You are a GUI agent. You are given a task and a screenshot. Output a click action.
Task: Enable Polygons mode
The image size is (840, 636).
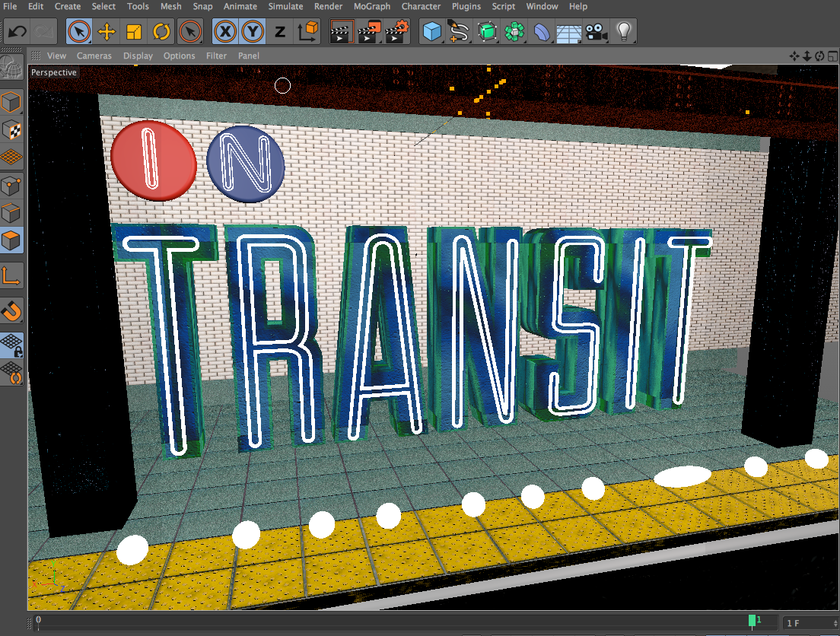[11, 241]
